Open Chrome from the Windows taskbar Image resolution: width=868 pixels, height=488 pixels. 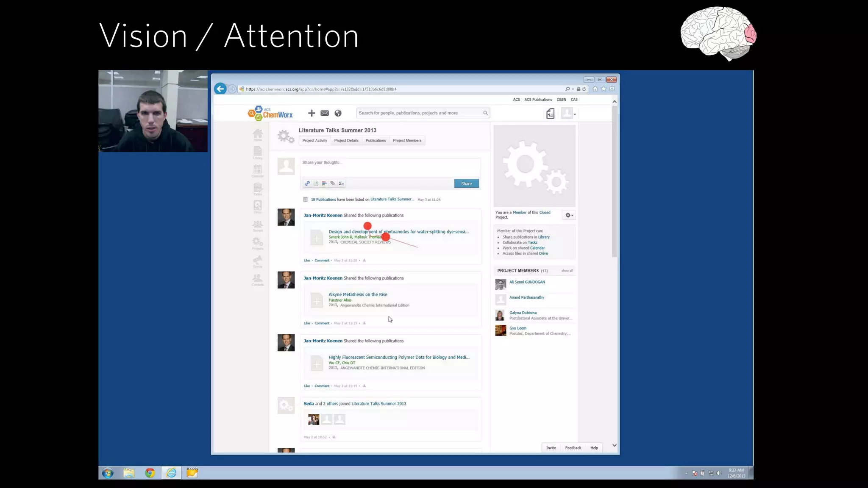(x=150, y=473)
